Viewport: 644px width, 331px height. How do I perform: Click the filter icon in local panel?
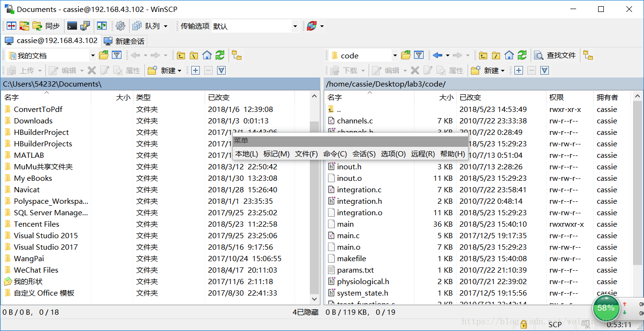coord(116,55)
